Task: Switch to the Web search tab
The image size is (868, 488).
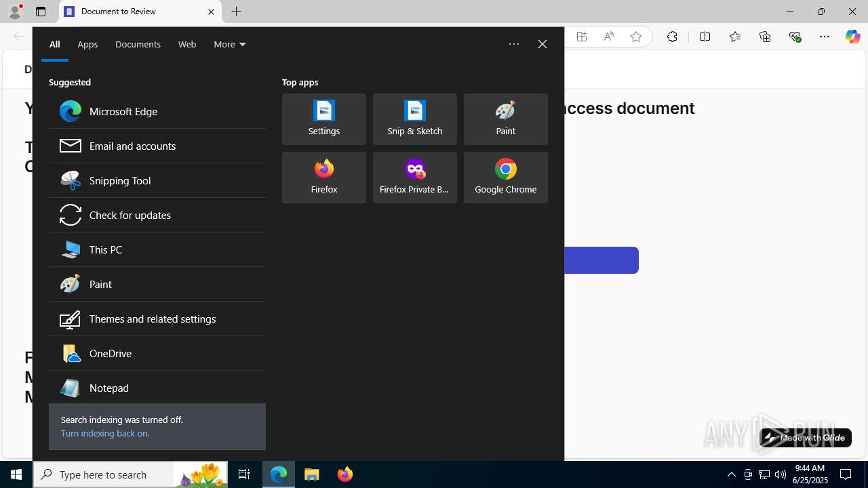Action: tap(187, 44)
